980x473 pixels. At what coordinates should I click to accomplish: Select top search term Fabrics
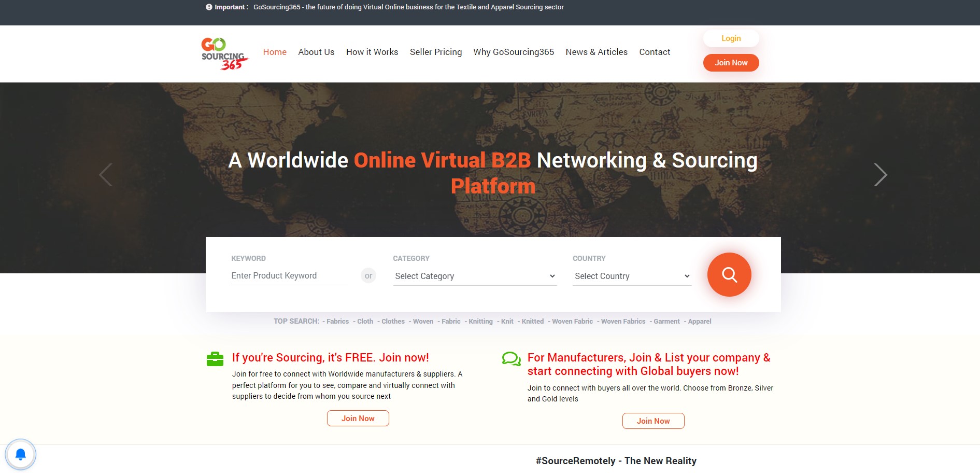338,322
